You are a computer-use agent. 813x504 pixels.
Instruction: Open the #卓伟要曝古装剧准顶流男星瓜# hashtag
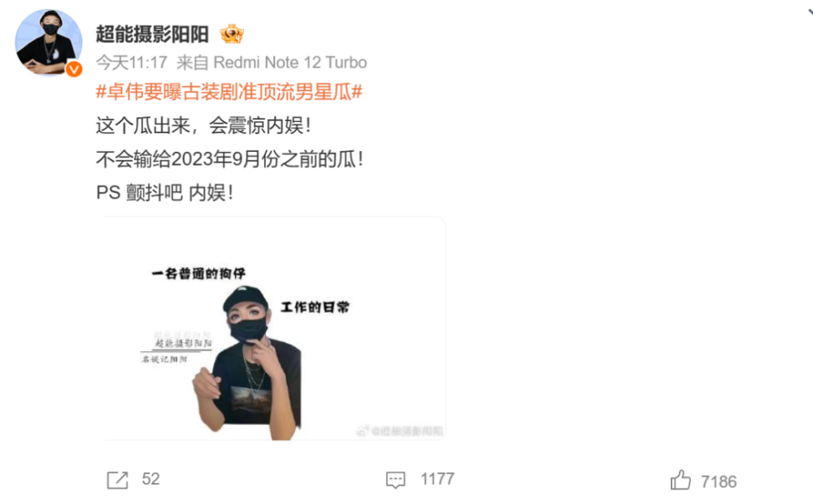pos(229,93)
